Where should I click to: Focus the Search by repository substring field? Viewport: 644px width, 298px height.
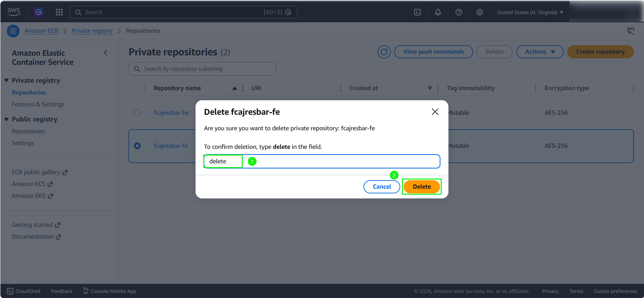click(x=202, y=69)
